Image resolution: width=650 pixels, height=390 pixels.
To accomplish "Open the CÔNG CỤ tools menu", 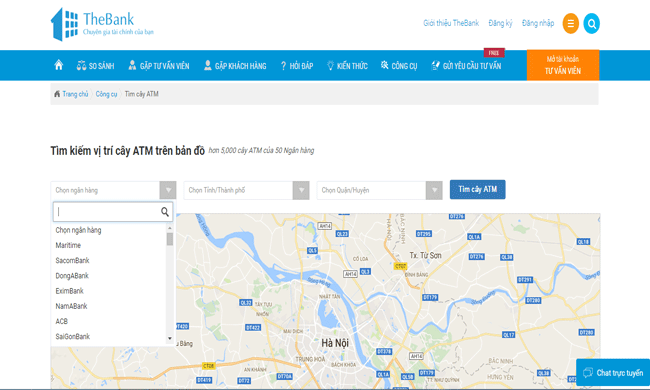I will point(399,65).
